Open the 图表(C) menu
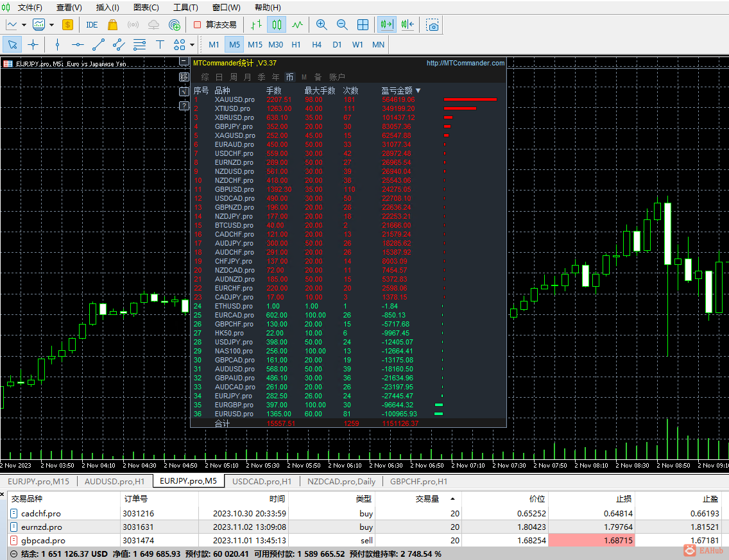 146,8
